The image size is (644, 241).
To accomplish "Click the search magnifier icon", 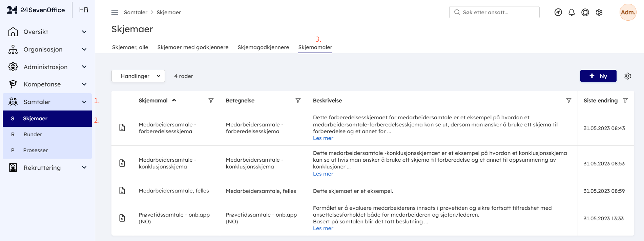I will 457,12.
